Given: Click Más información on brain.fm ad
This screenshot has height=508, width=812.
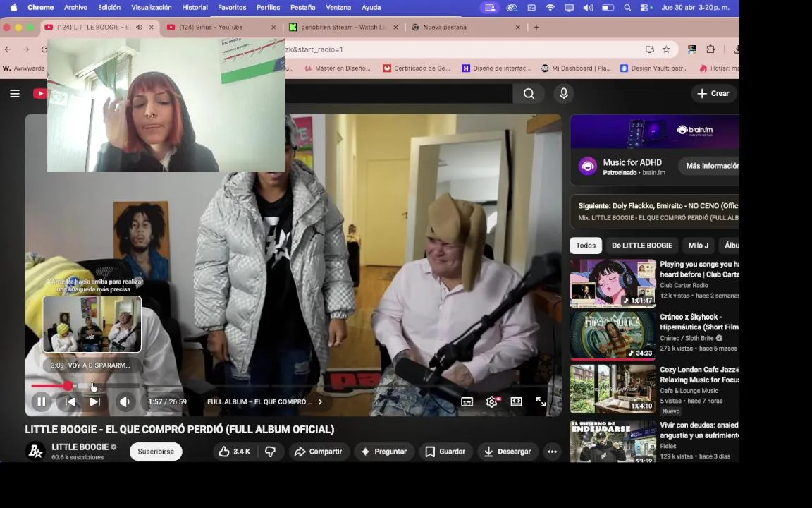Looking at the screenshot, I should click(709, 166).
